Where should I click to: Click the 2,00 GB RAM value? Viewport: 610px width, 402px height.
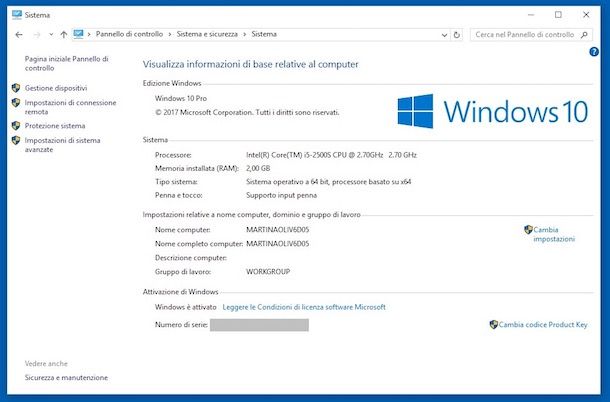258,169
